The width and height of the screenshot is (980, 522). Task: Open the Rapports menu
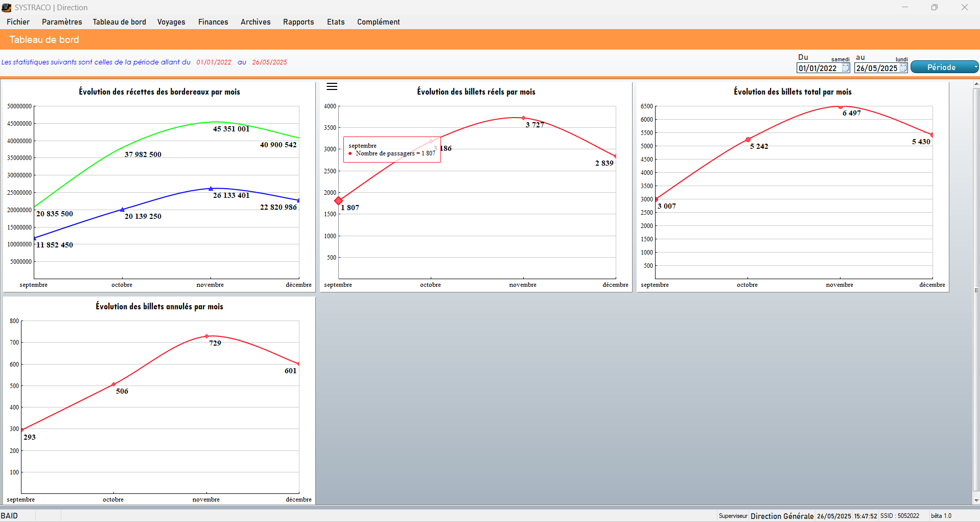298,22
